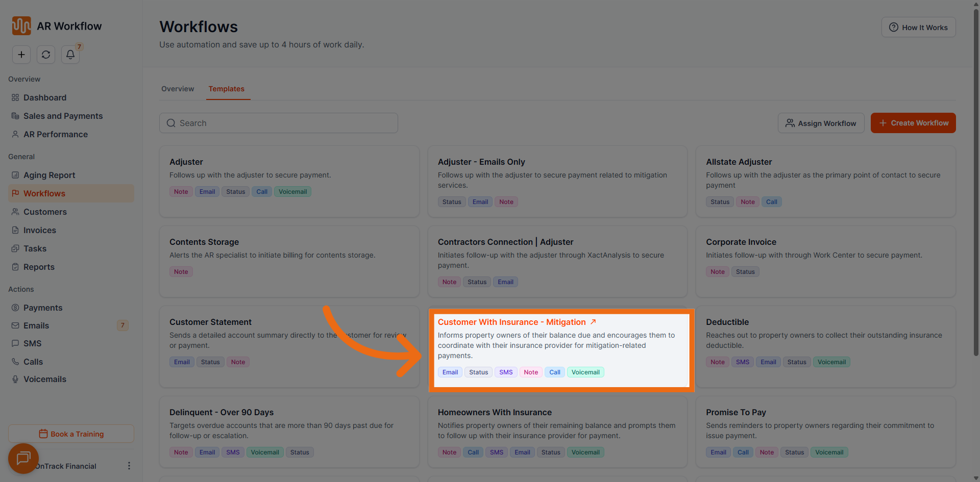This screenshot has width=980, height=482.
Task: Open Emails with 7 badge
Action: point(36,325)
